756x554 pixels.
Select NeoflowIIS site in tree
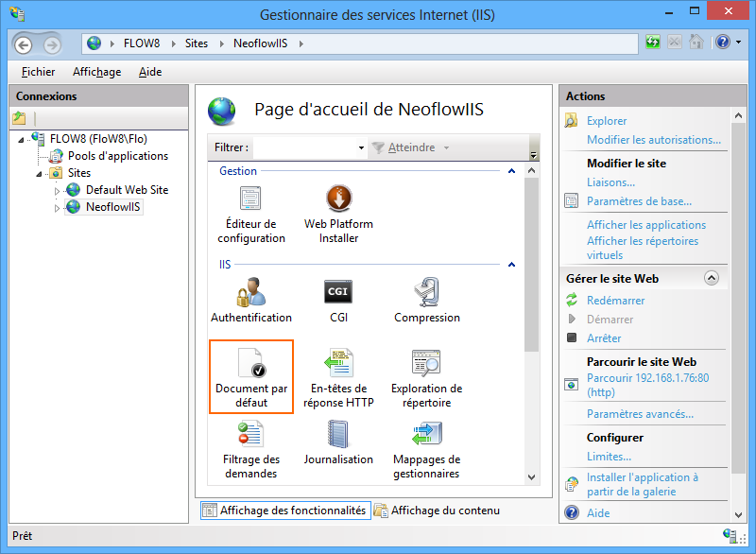[x=112, y=207]
